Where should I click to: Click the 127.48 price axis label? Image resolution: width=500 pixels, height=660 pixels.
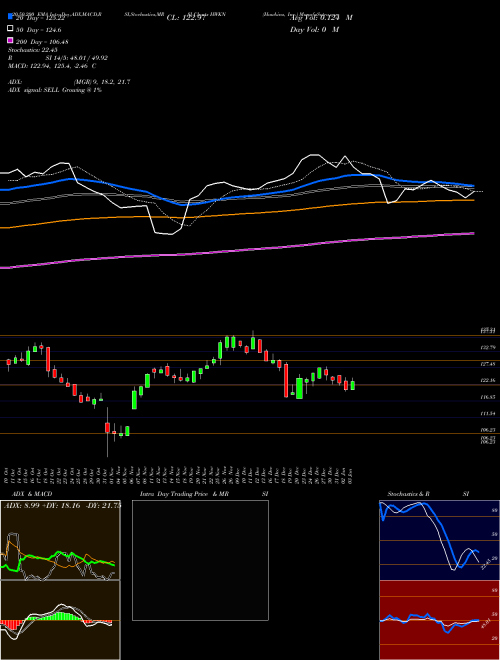click(488, 364)
